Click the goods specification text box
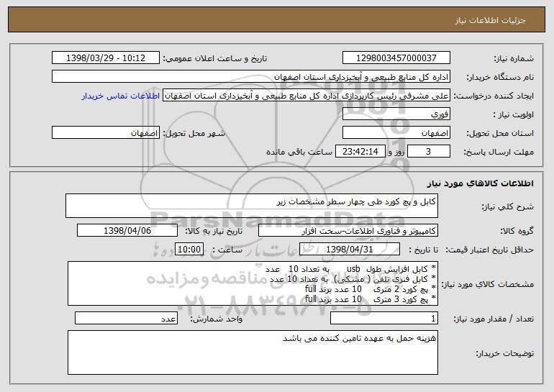The height and width of the screenshot is (392, 554). pyautogui.click(x=253, y=283)
